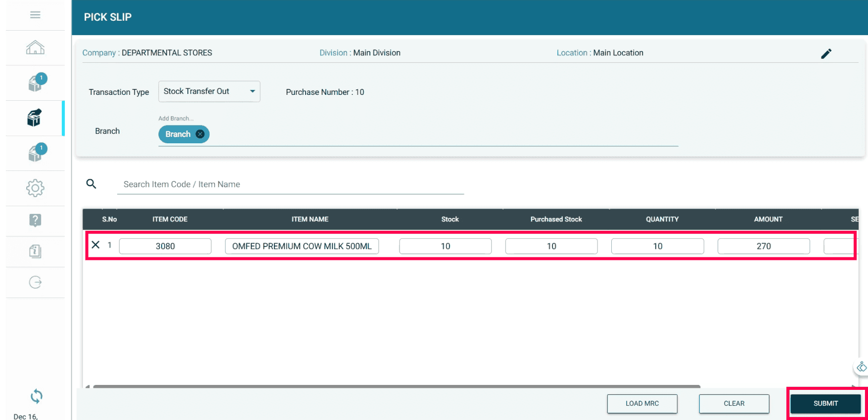Open the Transaction Type dropdown

pyautogui.click(x=209, y=91)
